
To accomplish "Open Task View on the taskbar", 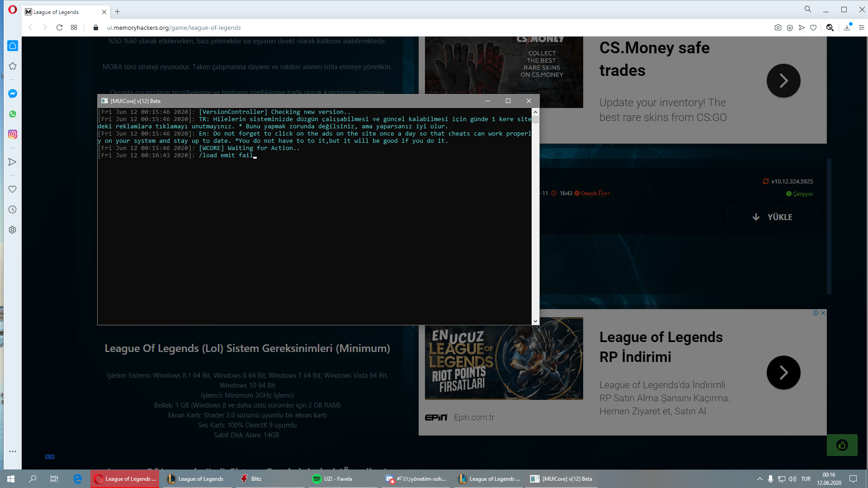I will 54,479.
